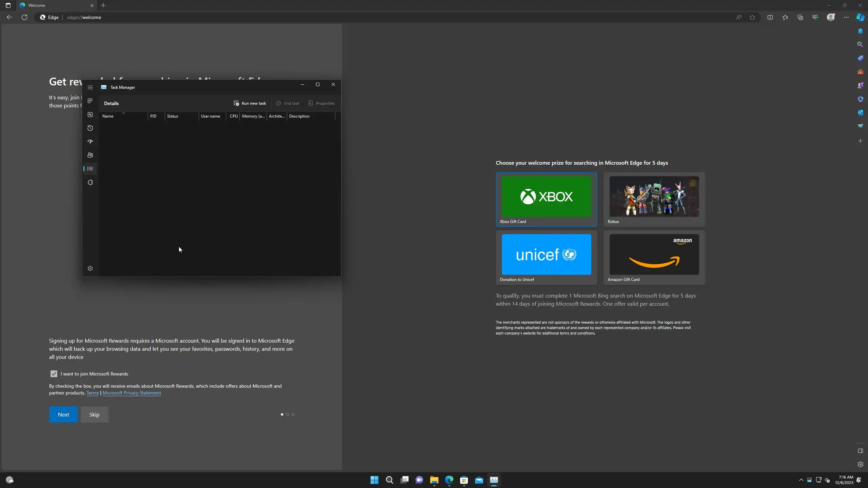868x488 pixels.
Task: Click Run new task button
Action: 250,103
